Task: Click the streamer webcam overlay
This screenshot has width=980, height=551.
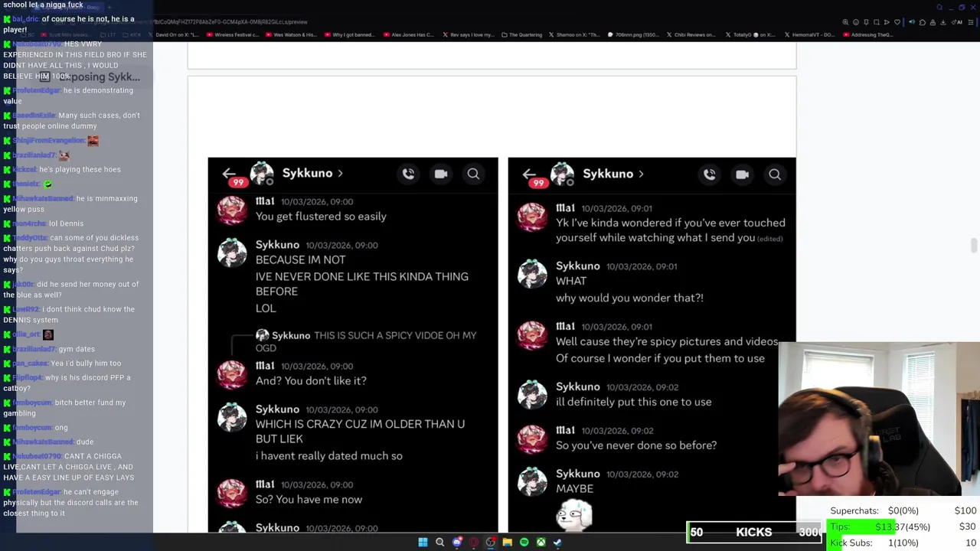Action: click(x=879, y=419)
